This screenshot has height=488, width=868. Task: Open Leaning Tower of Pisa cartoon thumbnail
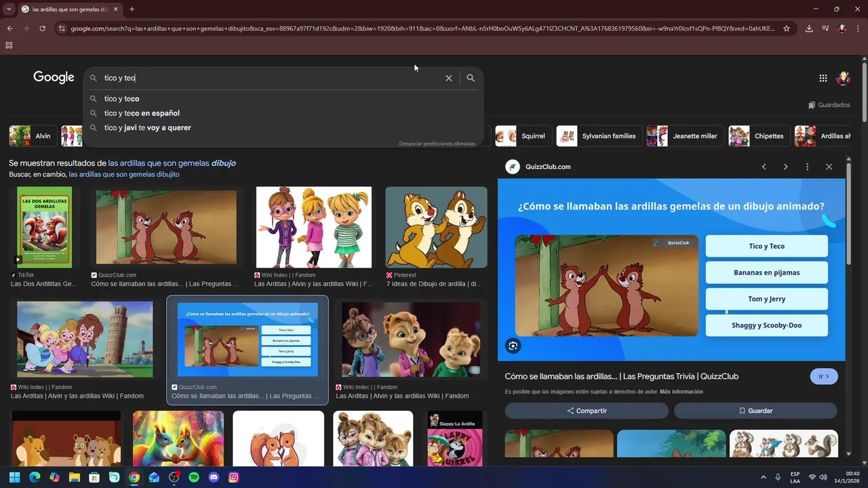tap(85, 340)
